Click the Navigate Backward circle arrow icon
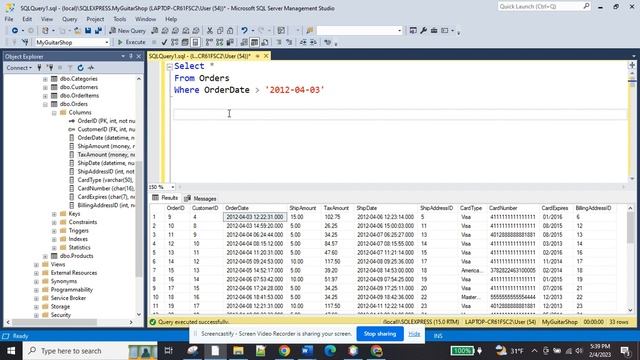The width and height of the screenshot is (640, 360). pos(15,31)
